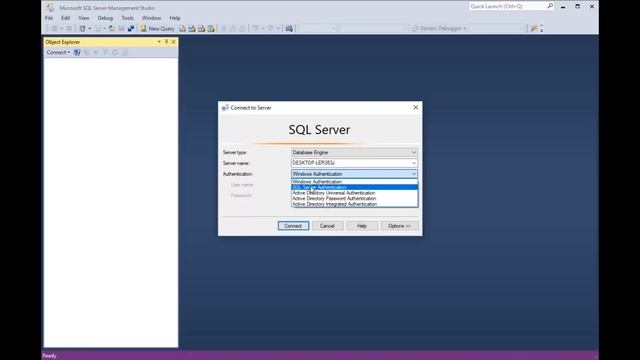The image size is (640, 360).
Task: Close the Object Explorer panel
Action: (173, 42)
